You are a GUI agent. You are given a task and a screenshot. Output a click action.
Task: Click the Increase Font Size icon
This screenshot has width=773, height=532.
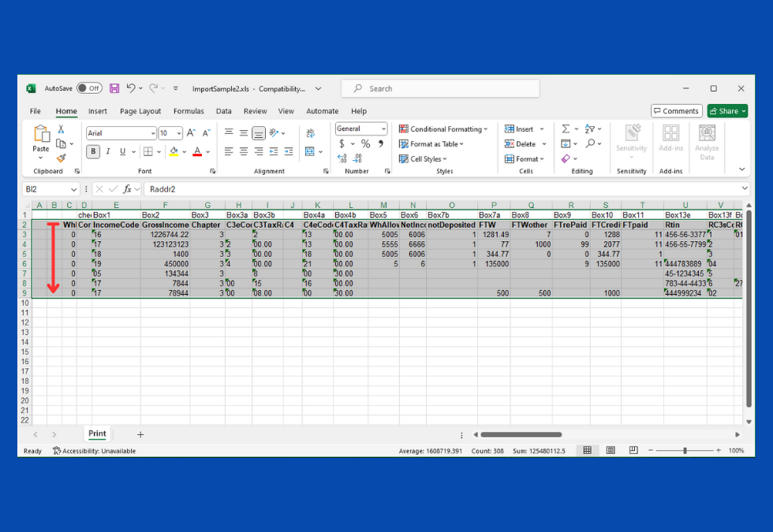(x=192, y=133)
